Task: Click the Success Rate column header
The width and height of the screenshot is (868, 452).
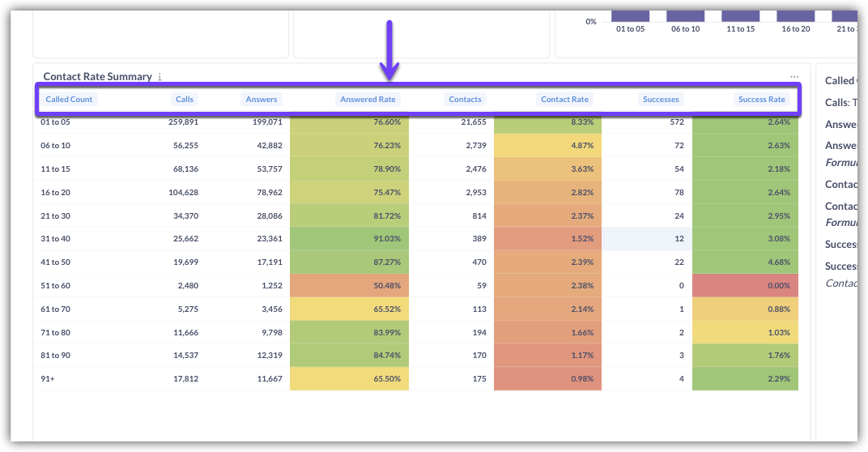Action: click(761, 99)
